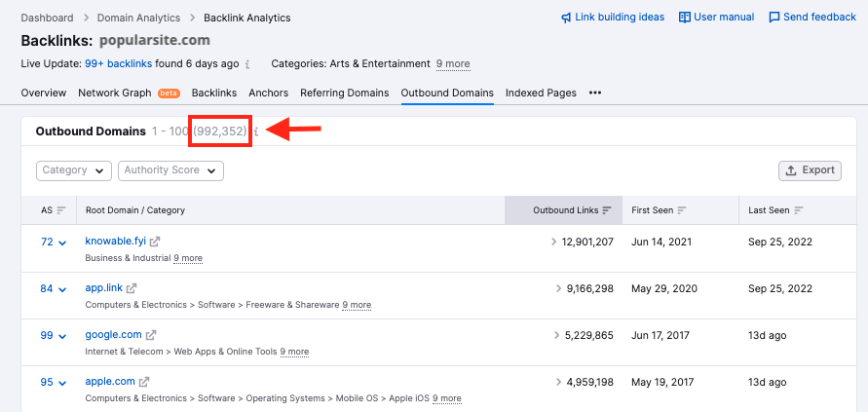This screenshot has height=412, width=868.
Task: Sort by Outbound Links column icon
Action: 607,210
